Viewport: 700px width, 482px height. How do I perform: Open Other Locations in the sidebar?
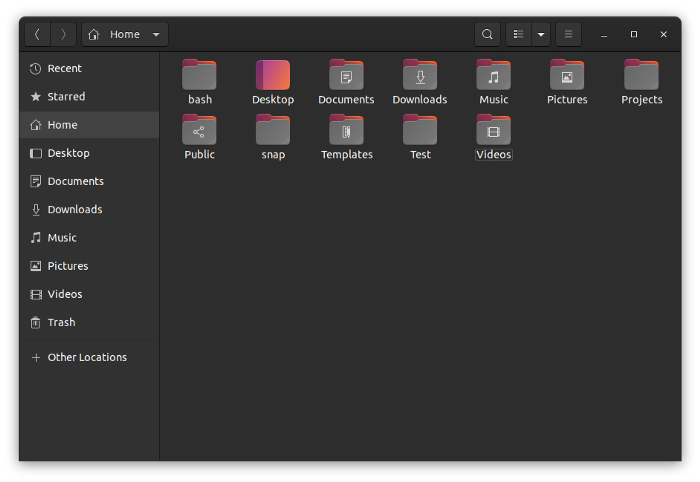tap(87, 358)
